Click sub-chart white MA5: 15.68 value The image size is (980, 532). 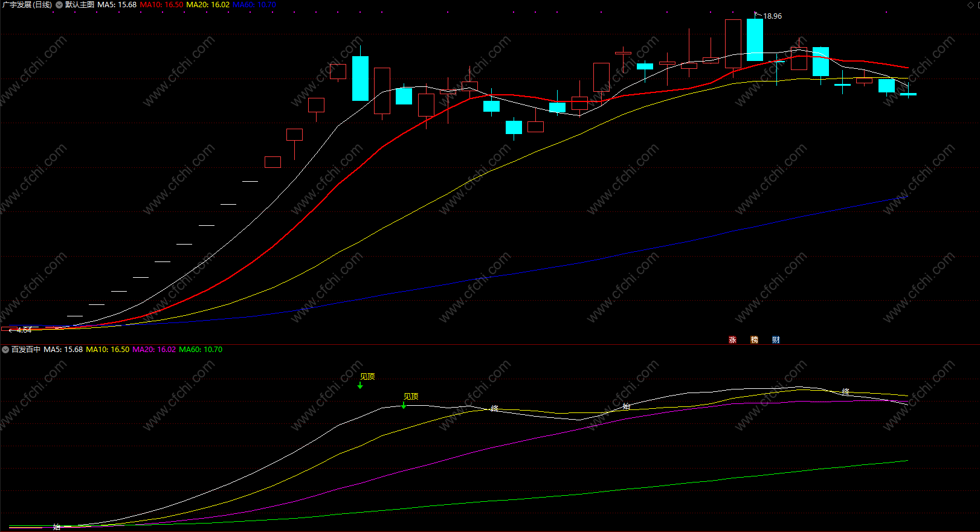pos(63,350)
